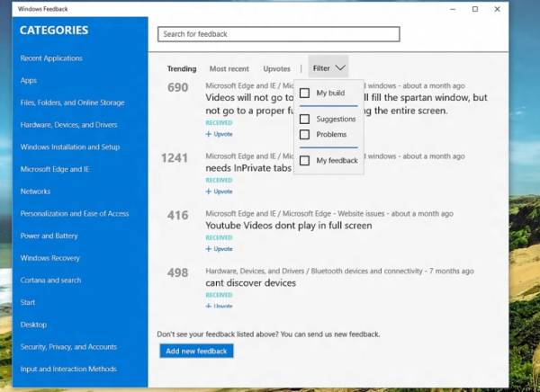Choose Power and Battery category
Image resolution: width=540 pixels, height=392 pixels.
tap(49, 236)
